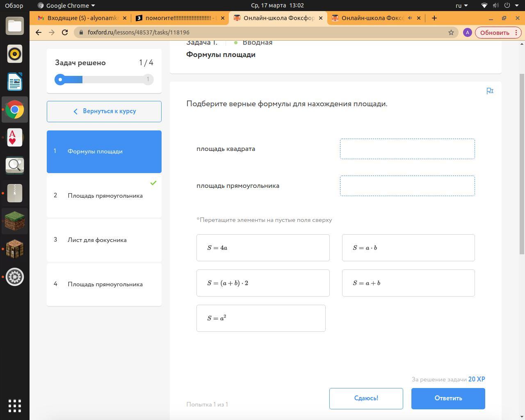The height and width of the screenshot is (420, 525).
Task: Open the Google Chrome app menu dropdown
Action: coord(66,5)
